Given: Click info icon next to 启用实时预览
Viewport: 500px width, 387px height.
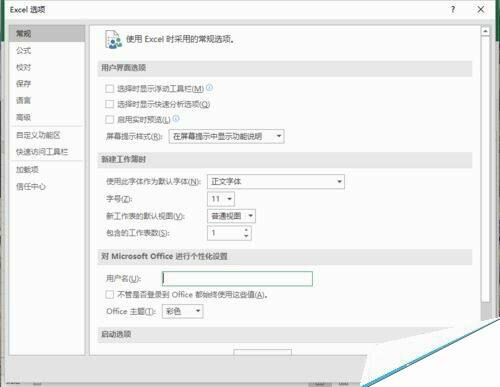Looking at the screenshot, I should [x=176, y=118].
